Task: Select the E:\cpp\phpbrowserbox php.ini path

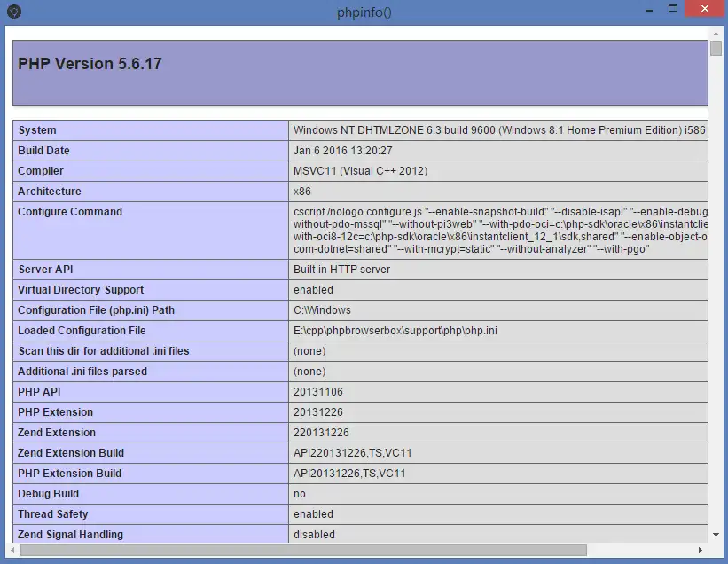Action: (x=395, y=331)
